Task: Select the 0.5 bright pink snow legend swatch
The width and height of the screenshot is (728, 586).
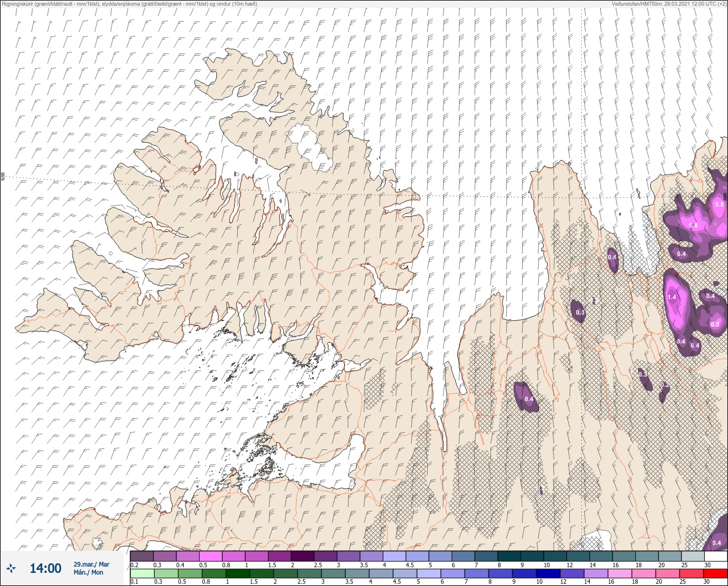Action: point(210,556)
